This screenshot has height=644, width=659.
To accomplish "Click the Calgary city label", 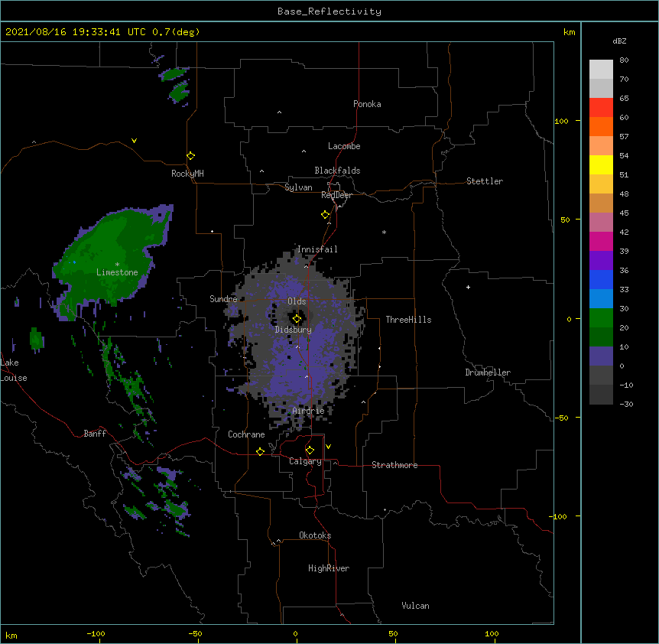I will tap(305, 461).
